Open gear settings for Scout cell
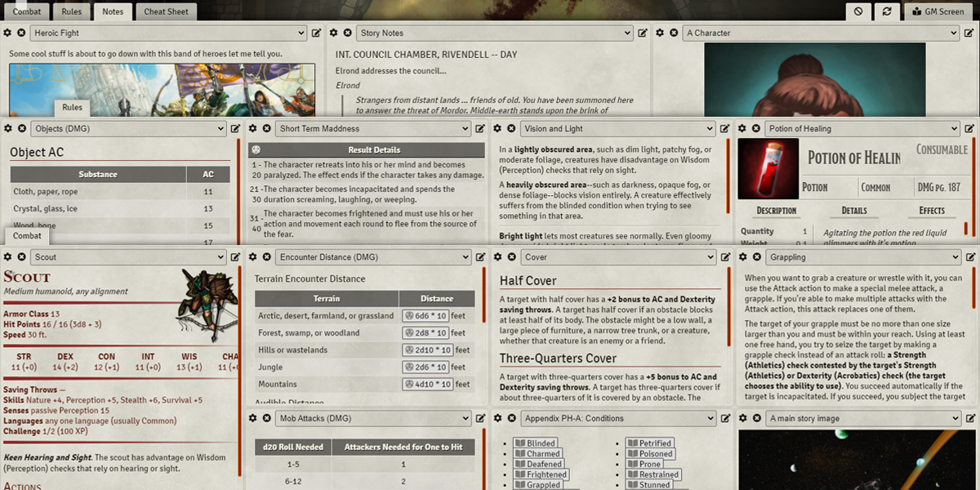The width and height of the screenshot is (980, 490). point(8,257)
